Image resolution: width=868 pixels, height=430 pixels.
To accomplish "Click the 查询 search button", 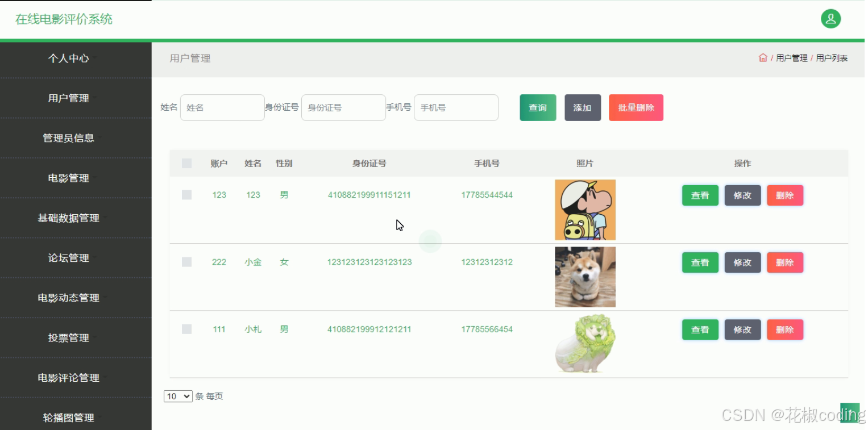I will click(x=538, y=107).
